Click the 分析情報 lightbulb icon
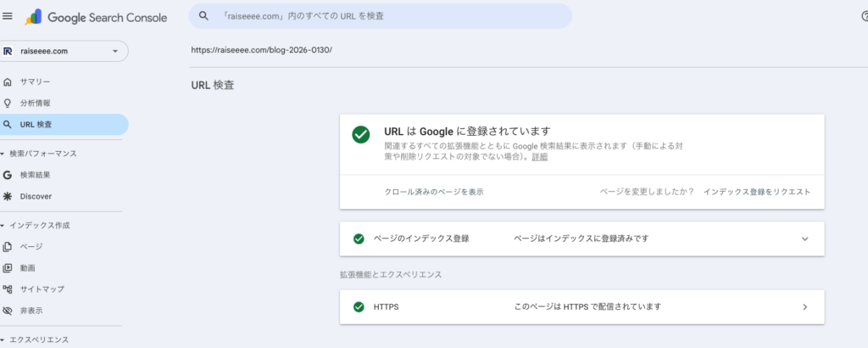This screenshot has width=868, height=348. (8, 103)
